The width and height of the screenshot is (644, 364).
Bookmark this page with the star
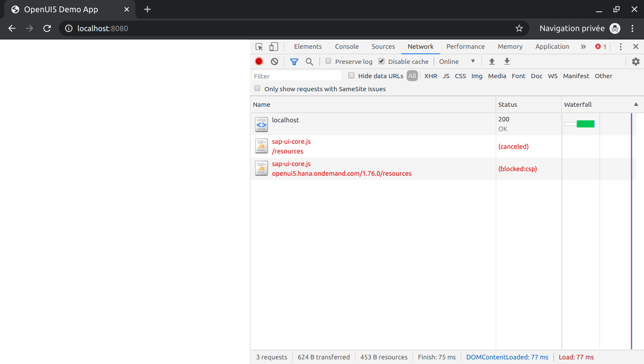click(519, 28)
